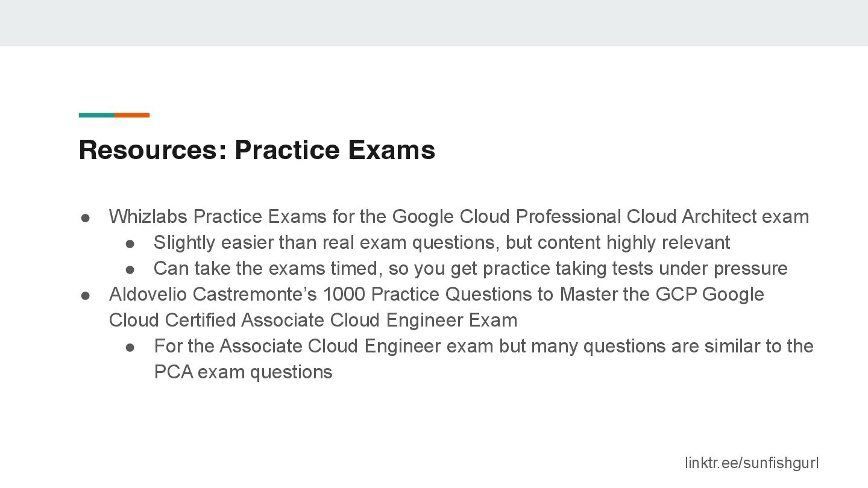
Task: Select Aldovelio Castremonte's 1000 Practice Questions line
Action: [x=436, y=294]
